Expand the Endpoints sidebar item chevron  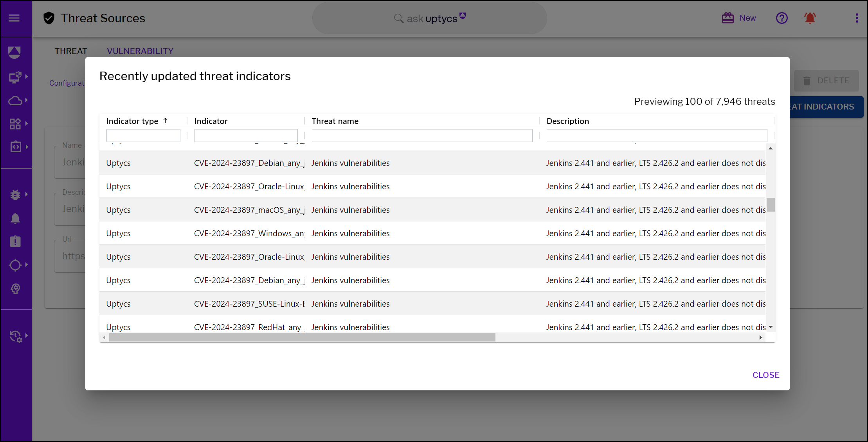27,77
